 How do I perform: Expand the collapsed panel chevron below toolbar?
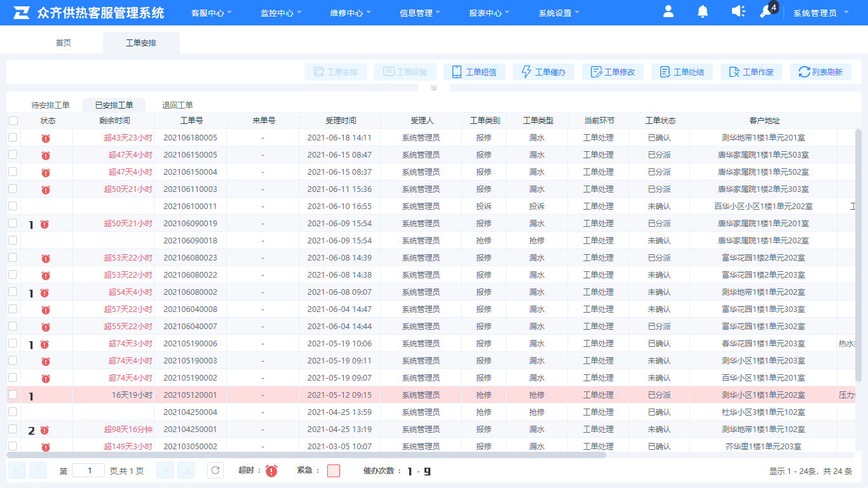pyautogui.click(x=434, y=88)
